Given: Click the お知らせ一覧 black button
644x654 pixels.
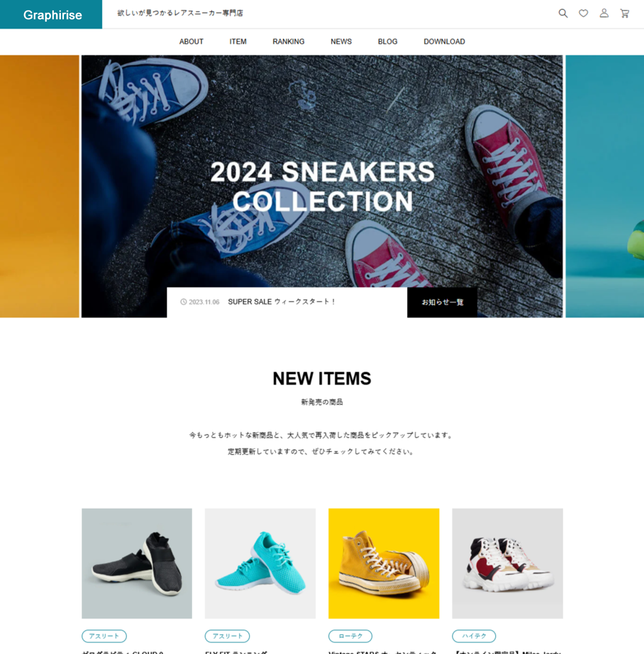Looking at the screenshot, I should 442,302.
